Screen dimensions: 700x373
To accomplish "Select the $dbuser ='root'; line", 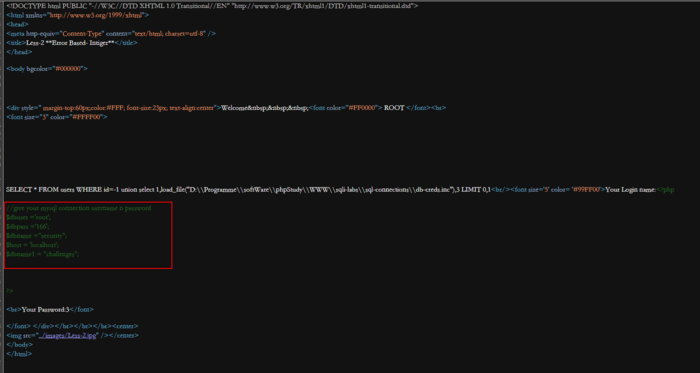I will pyautogui.click(x=29, y=217).
